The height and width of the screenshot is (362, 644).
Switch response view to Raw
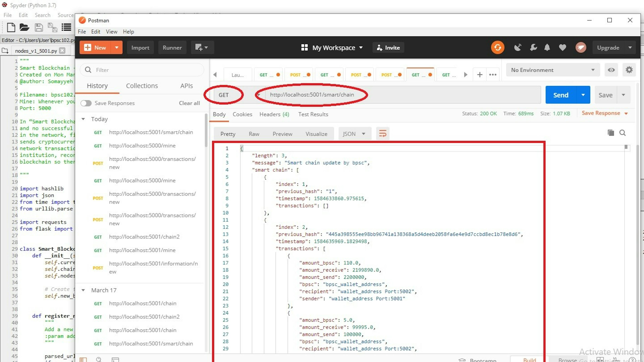coord(254,134)
